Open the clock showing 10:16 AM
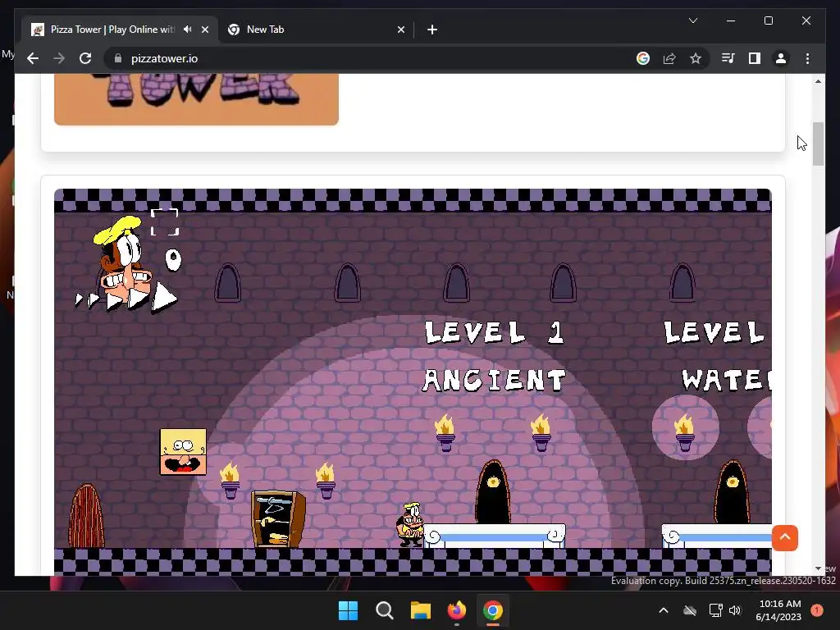 click(x=779, y=610)
